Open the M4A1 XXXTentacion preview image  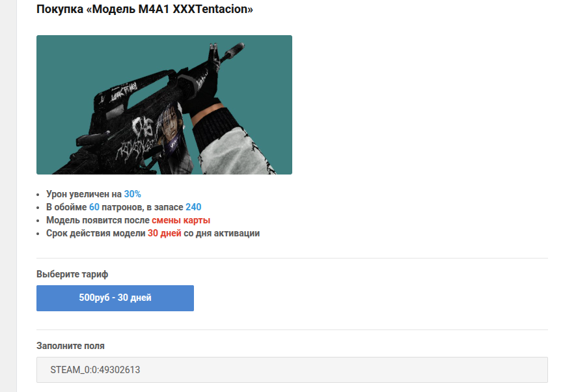[164, 105]
